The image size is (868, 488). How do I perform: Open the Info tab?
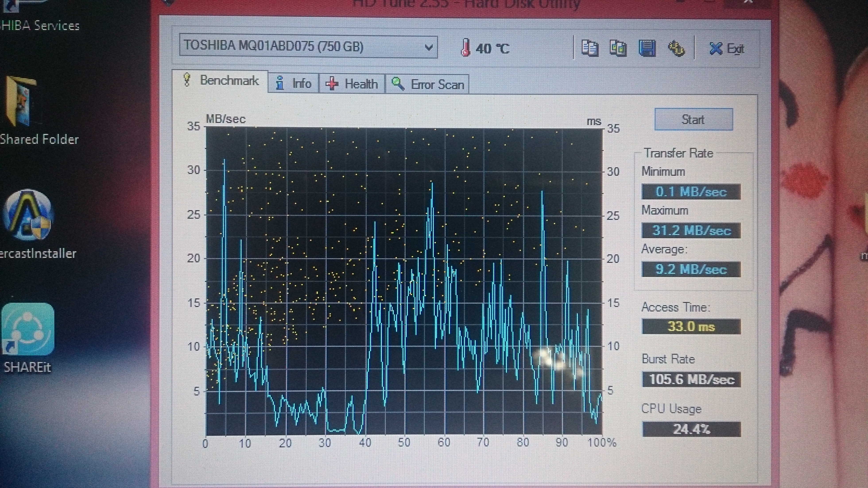(x=293, y=83)
